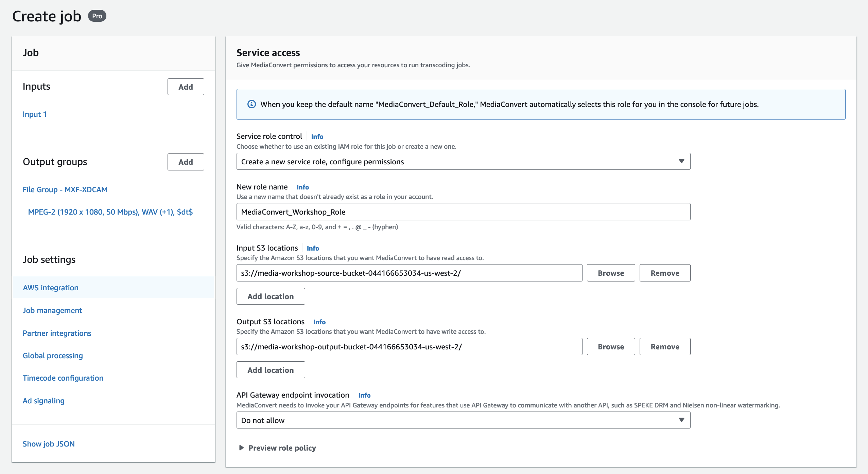The height and width of the screenshot is (474, 868).
Task: Add location under Input S3 locations
Action: point(271,296)
